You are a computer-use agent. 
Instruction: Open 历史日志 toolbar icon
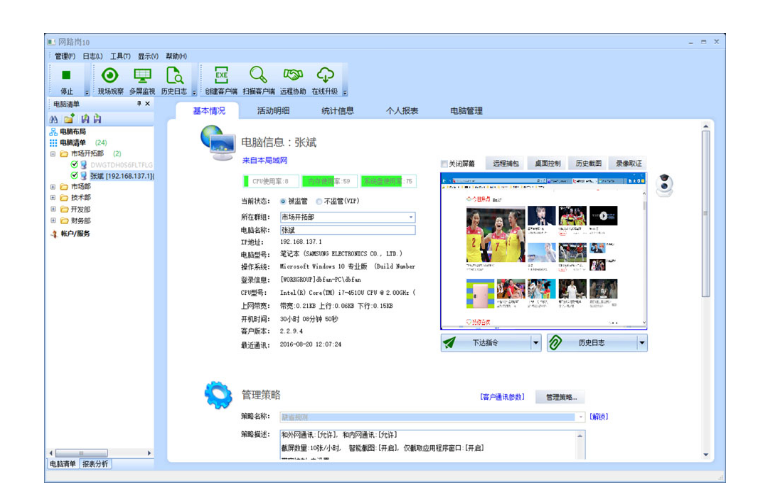click(174, 76)
